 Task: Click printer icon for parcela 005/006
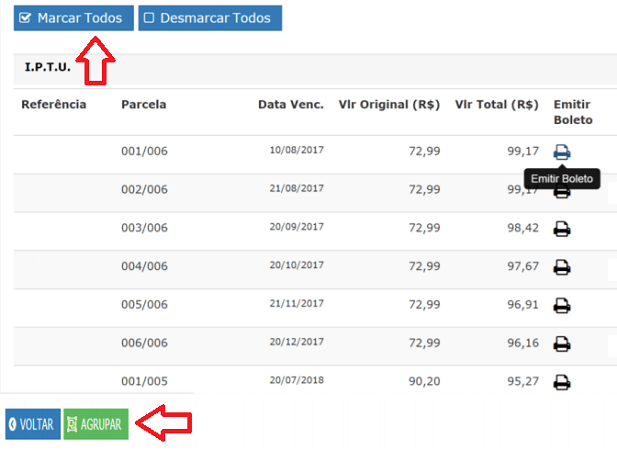click(x=562, y=305)
